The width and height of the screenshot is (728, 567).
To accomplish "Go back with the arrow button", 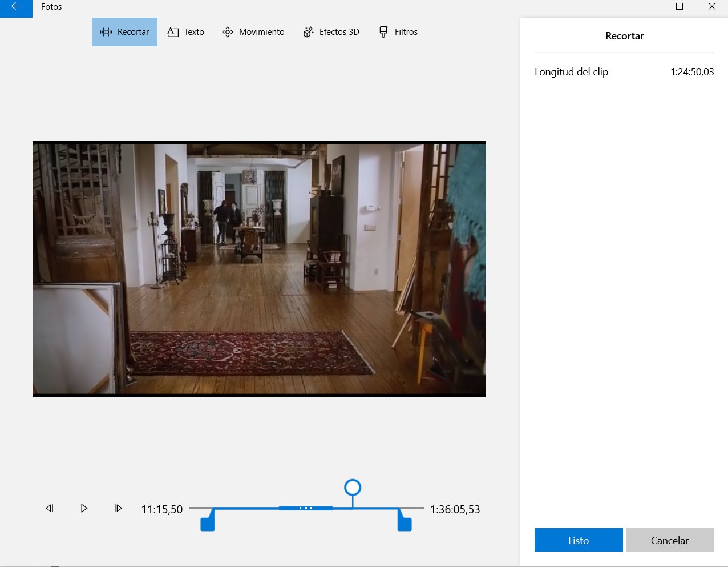I will [16, 8].
